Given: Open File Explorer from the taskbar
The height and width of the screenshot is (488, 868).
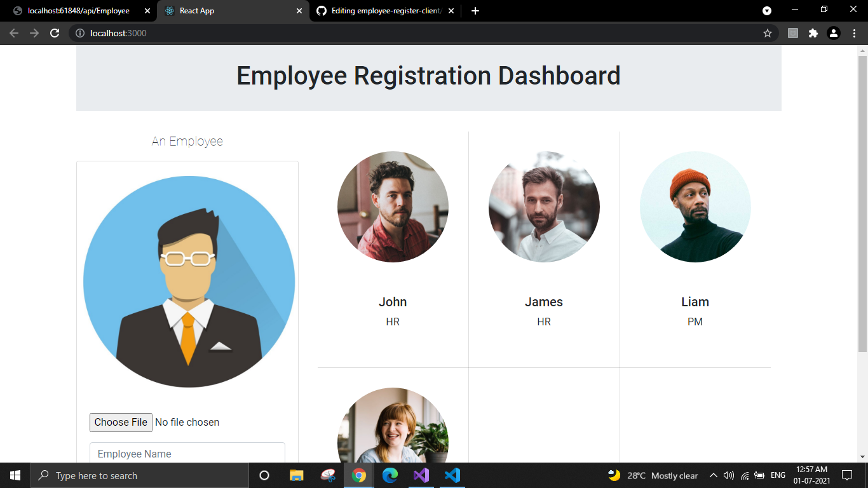Looking at the screenshot, I should click(296, 475).
